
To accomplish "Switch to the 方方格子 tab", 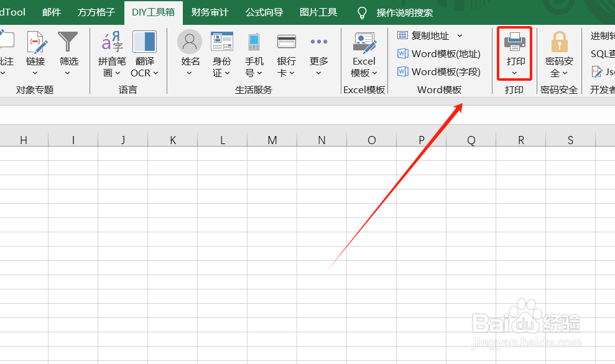I will coord(96,12).
